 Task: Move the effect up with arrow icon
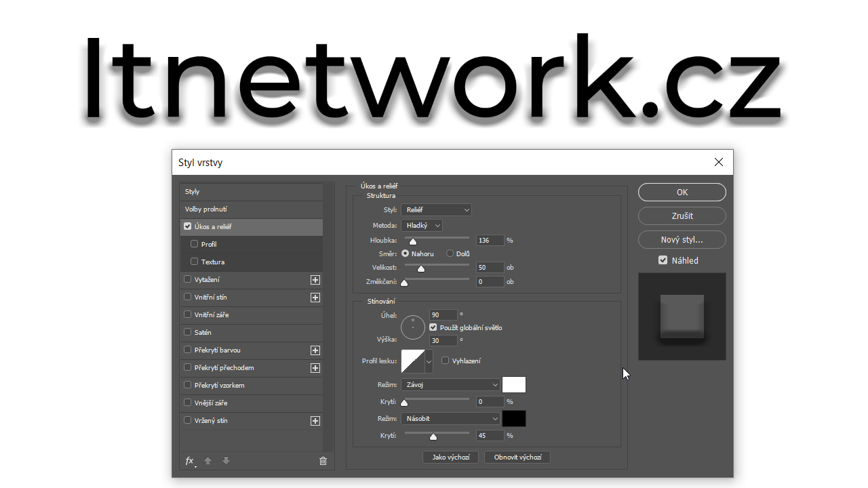tap(208, 461)
